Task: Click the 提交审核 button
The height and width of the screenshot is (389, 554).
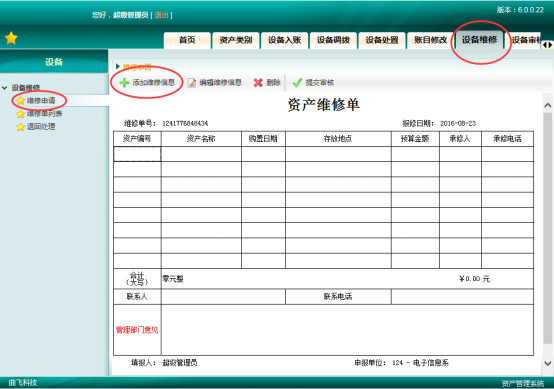Action: point(313,83)
